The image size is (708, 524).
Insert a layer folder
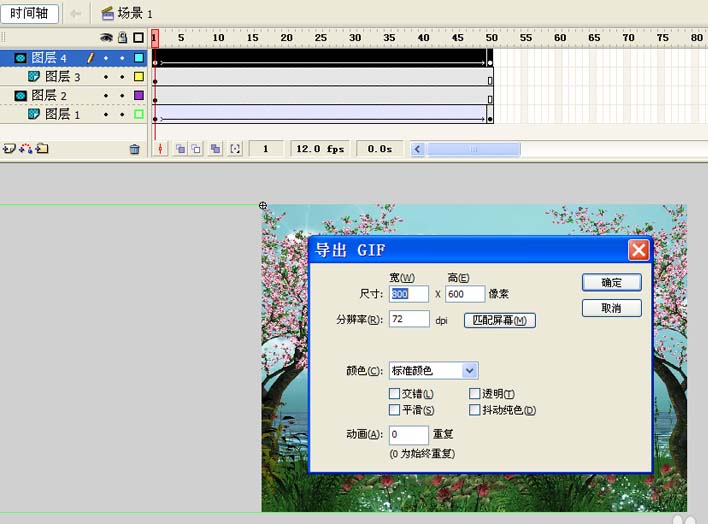point(42,148)
